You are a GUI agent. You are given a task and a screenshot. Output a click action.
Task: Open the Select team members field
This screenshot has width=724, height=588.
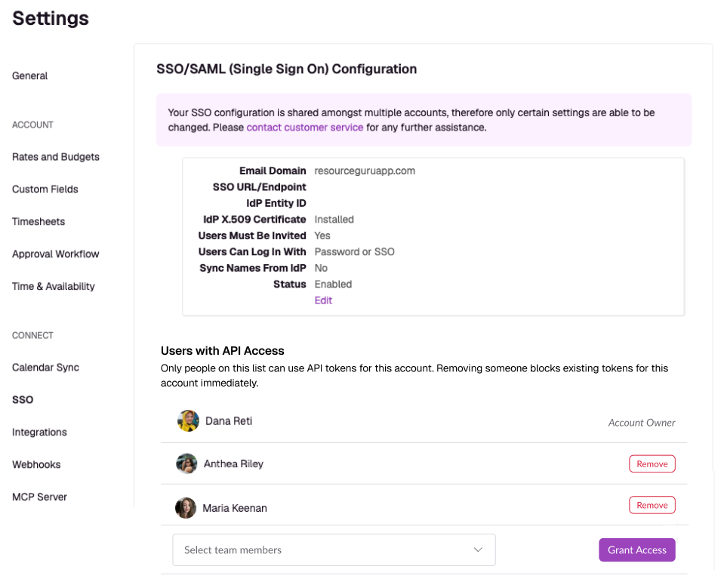tap(334, 550)
